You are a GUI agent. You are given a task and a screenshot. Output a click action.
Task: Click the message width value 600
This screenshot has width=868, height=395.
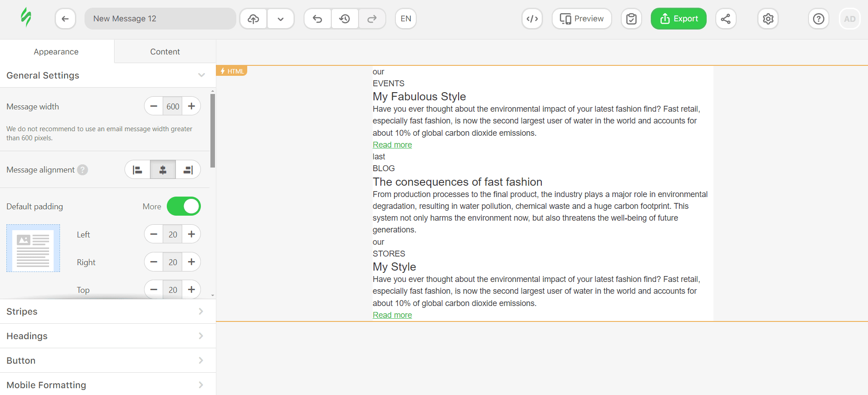point(173,106)
